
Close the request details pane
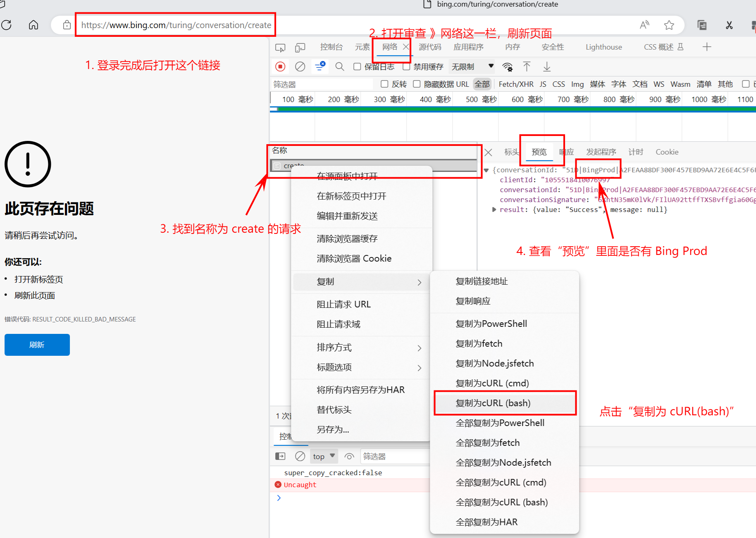click(x=488, y=152)
